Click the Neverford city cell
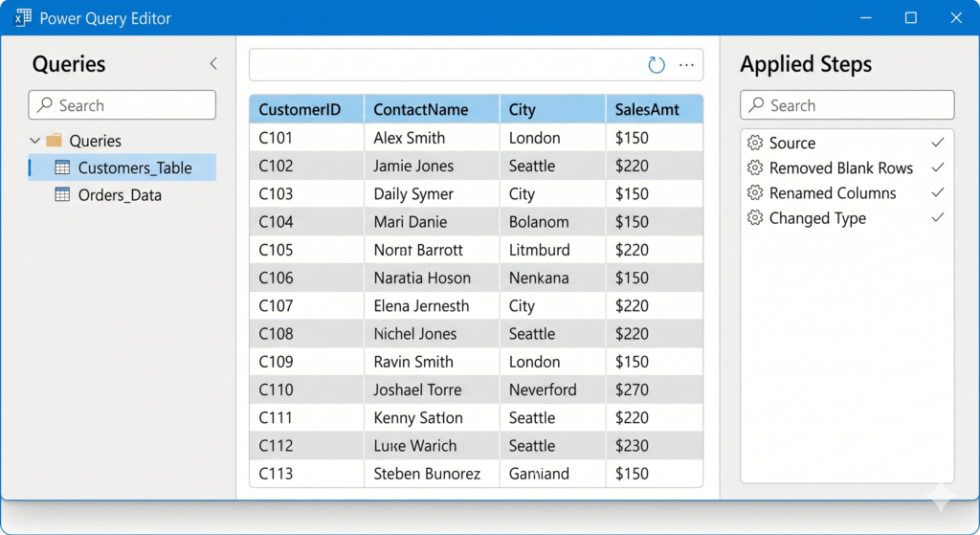This screenshot has height=535, width=980. 552,390
